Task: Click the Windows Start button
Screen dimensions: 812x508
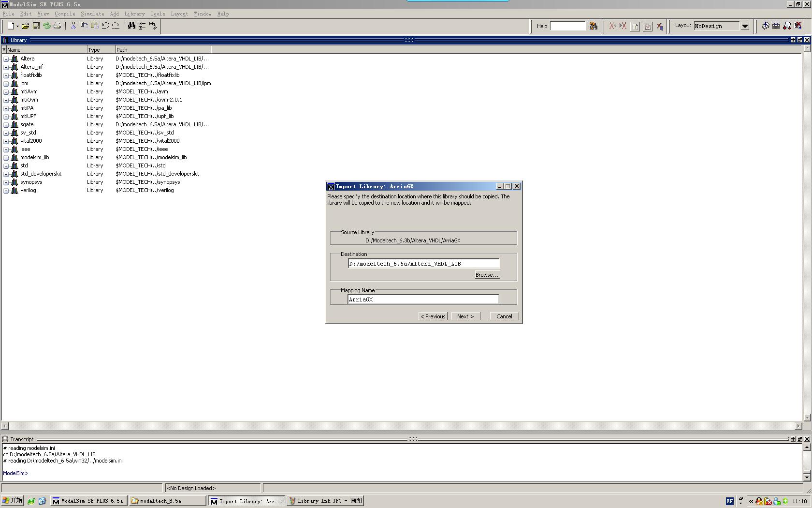Action: pyautogui.click(x=12, y=501)
